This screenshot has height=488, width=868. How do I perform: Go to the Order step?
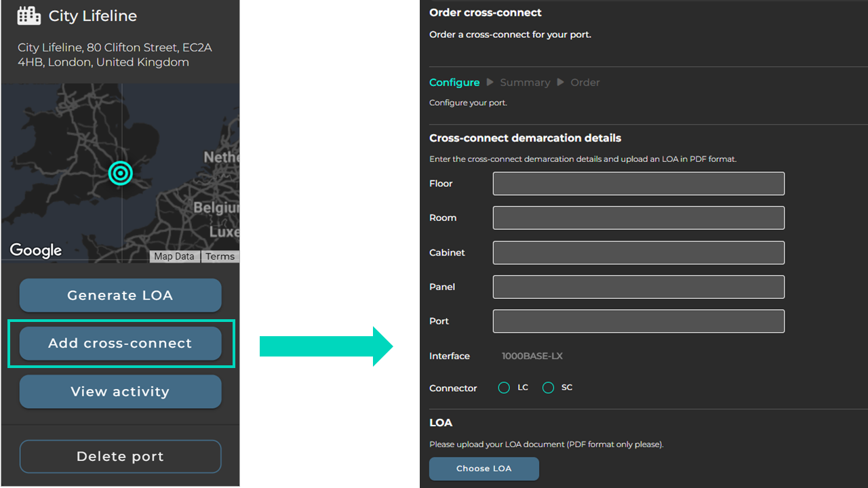pos(585,83)
